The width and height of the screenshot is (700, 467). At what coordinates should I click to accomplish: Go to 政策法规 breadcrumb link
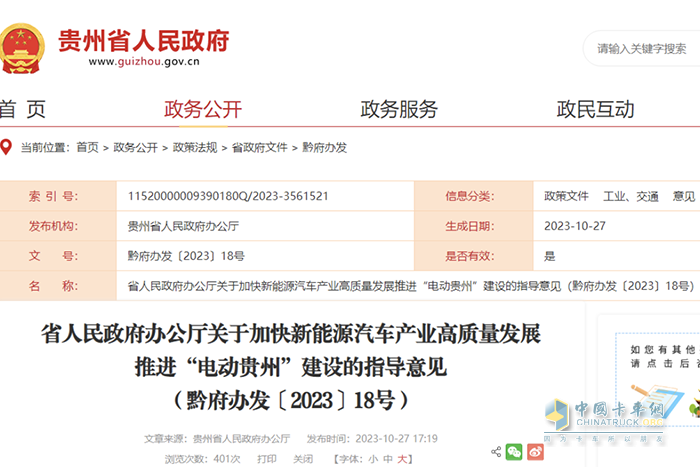click(x=194, y=147)
